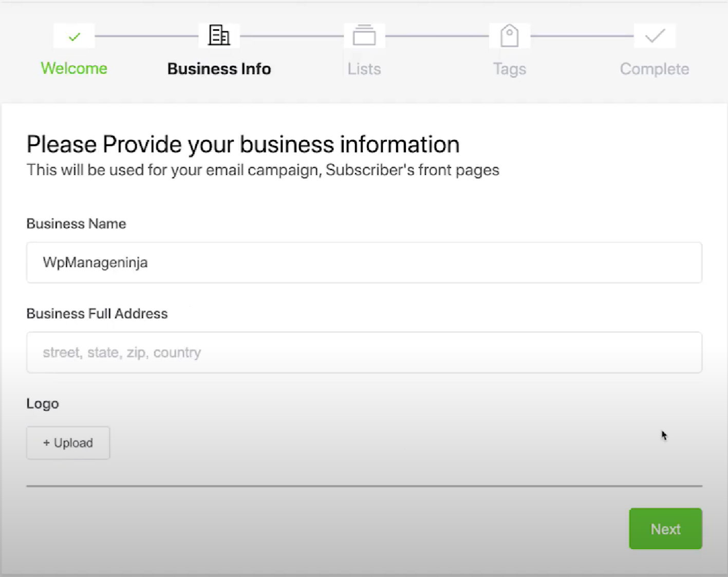Click the Business Full Address field
The image size is (728, 577).
(364, 352)
